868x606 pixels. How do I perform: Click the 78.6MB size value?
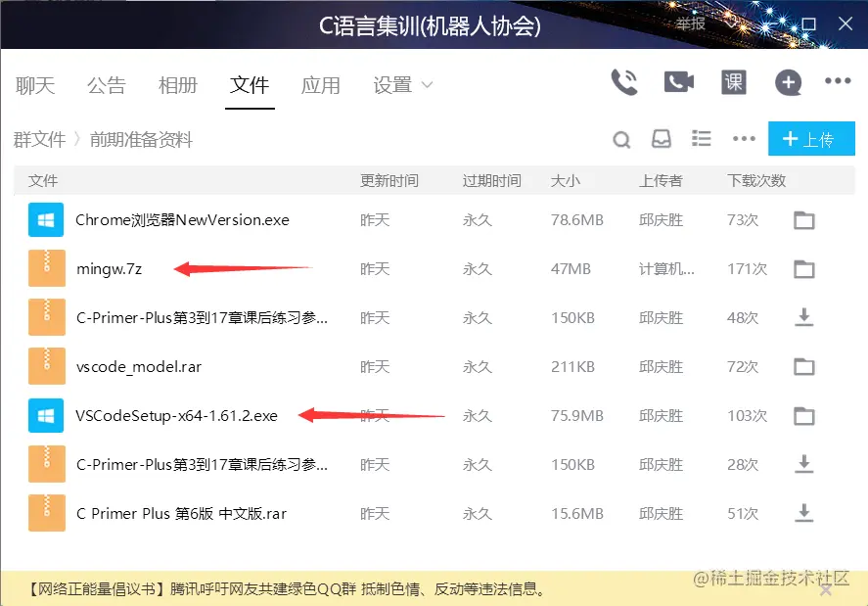click(576, 220)
